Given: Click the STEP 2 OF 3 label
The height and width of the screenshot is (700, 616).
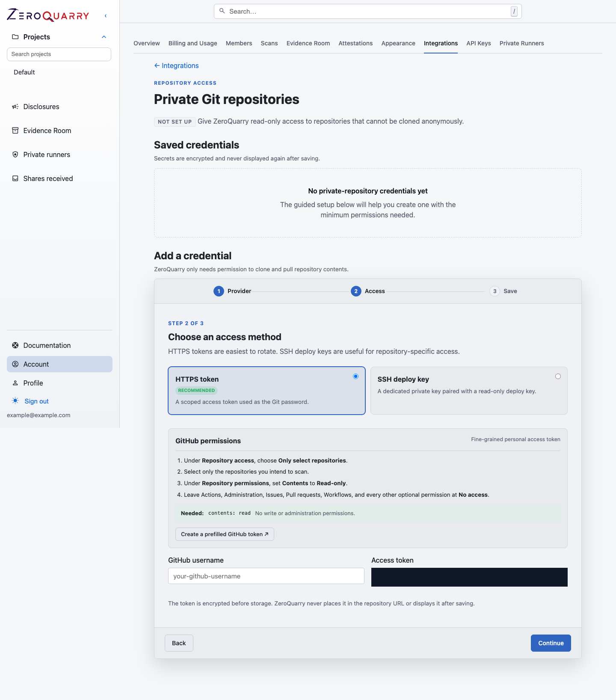Looking at the screenshot, I should pos(186,323).
